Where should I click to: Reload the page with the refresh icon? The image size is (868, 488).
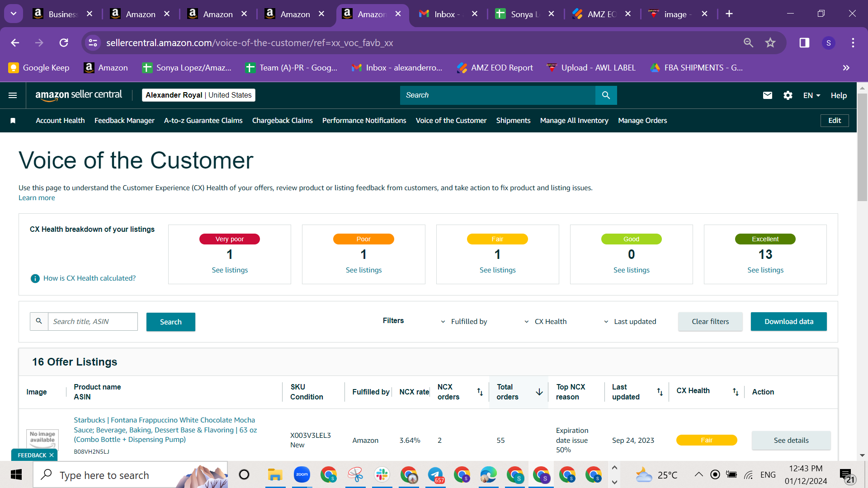(x=64, y=42)
